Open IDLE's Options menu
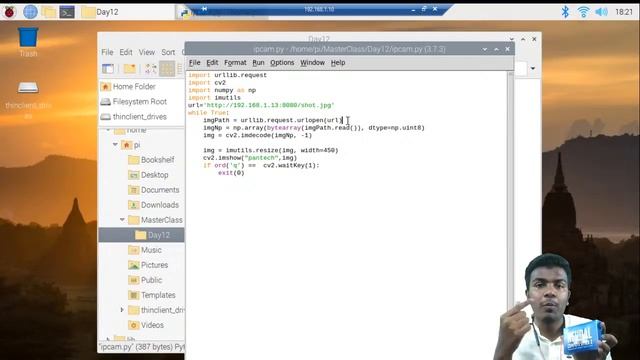The height and width of the screenshot is (360, 640). [x=282, y=62]
